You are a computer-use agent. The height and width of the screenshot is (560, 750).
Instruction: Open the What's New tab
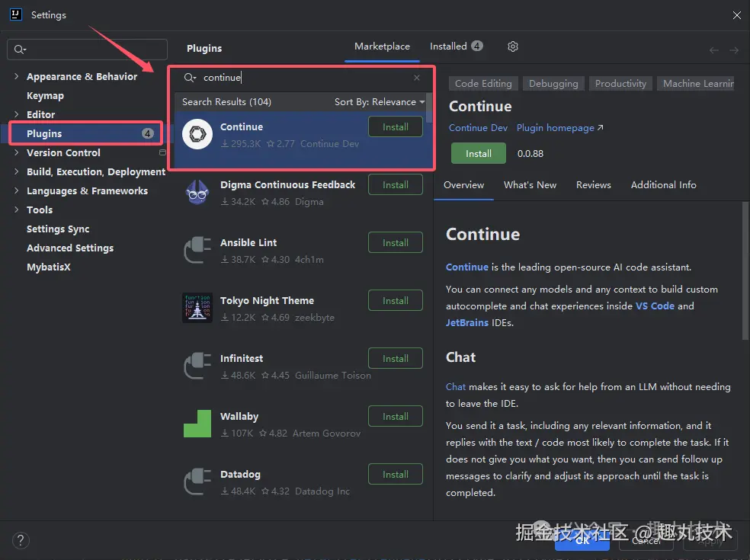530,185
